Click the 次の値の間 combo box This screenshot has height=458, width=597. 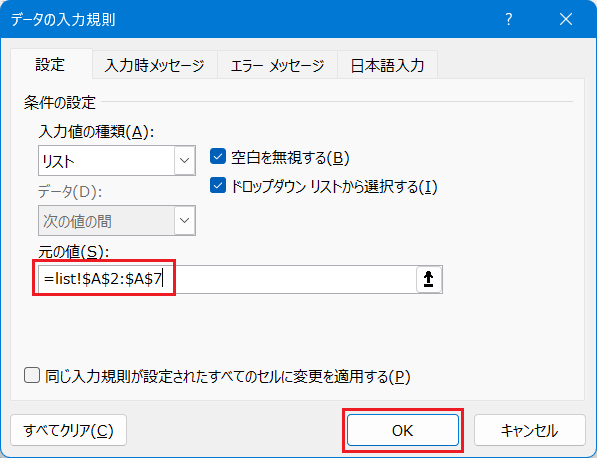(117, 220)
